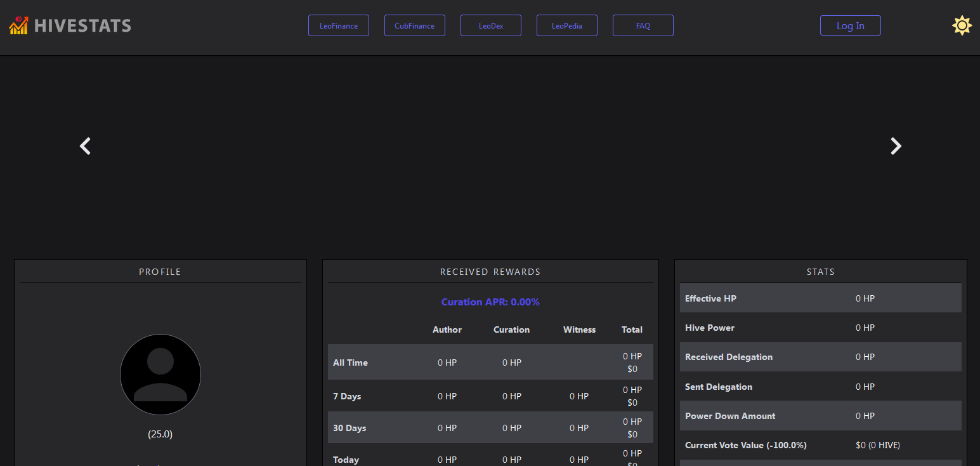This screenshot has height=466, width=980.
Task: Open LeoPedia page
Action: pyautogui.click(x=567, y=26)
